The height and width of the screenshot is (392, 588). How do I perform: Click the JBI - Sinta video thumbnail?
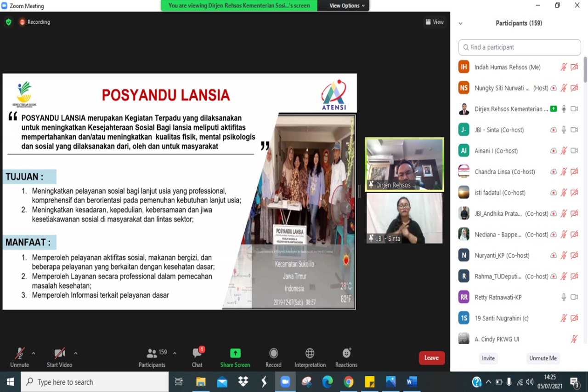[x=405, y=218]
